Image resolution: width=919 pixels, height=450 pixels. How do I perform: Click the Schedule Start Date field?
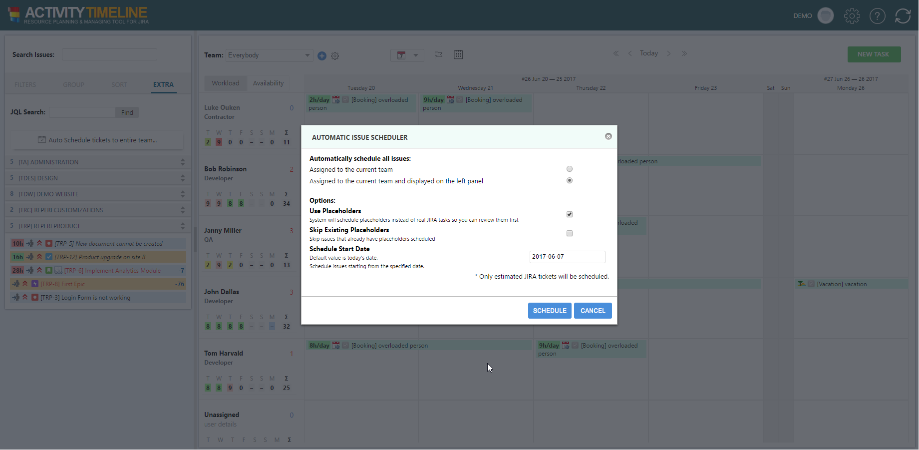[x=565, y=257]
